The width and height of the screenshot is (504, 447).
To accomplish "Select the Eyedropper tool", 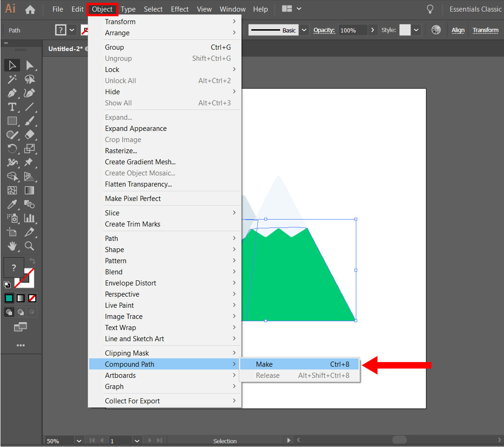I will point(12,204).
